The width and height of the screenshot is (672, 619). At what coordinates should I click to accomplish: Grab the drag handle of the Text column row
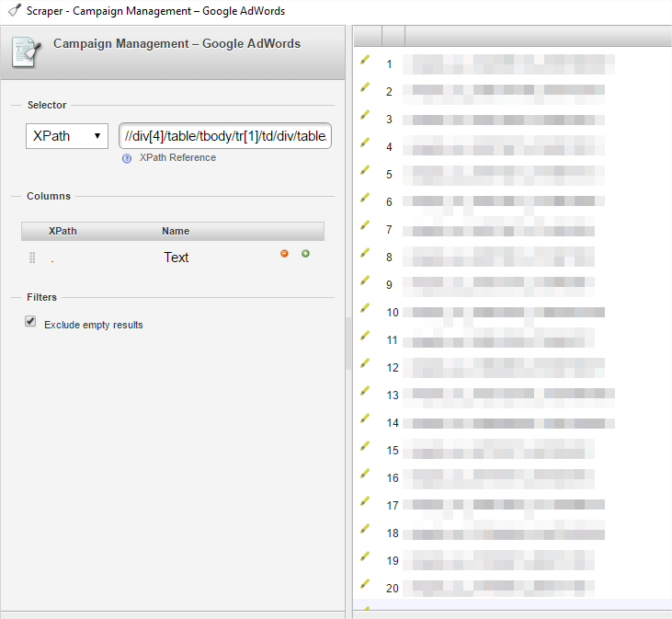(32, 258)
